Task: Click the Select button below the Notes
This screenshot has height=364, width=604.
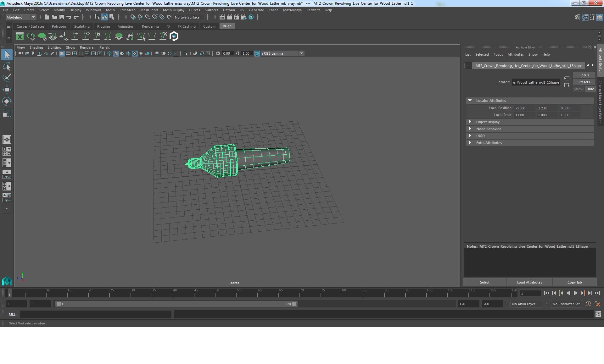Action: [484, 282]
